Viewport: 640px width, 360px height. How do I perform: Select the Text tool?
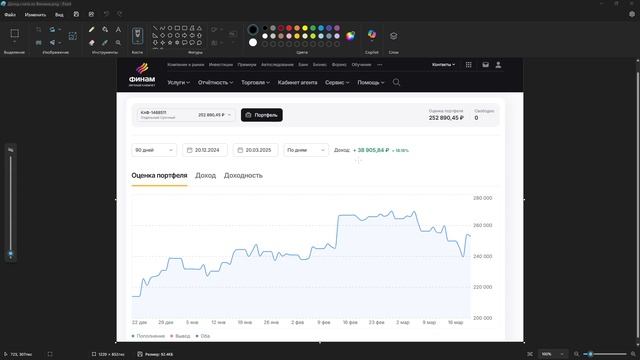tap(118, 29)
